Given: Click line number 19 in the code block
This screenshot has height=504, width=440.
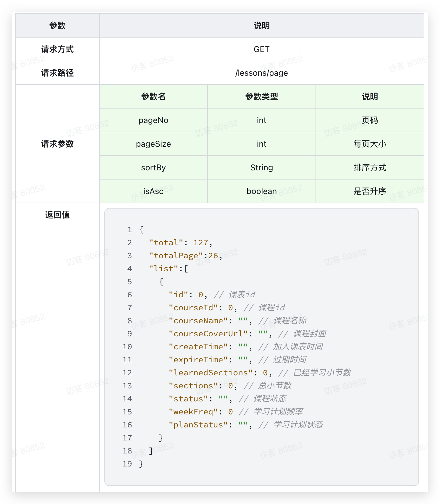Looking at the screenshot, I should coord(127,464).
